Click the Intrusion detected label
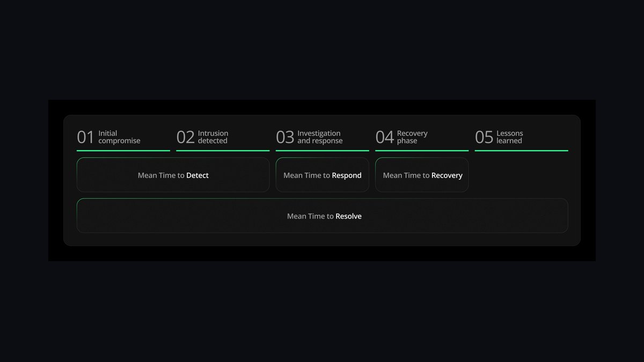Image resolution: width=644 pixels, height=362 pixels. 213,137
